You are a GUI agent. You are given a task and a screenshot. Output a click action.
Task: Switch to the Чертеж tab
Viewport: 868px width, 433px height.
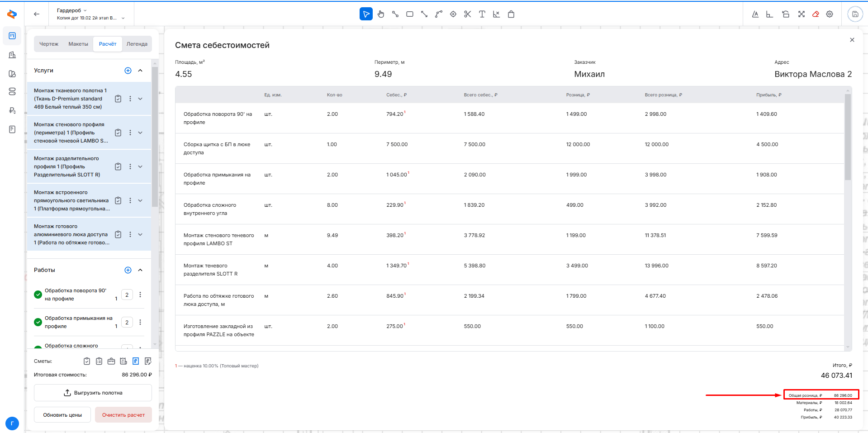tap(49, 44)
